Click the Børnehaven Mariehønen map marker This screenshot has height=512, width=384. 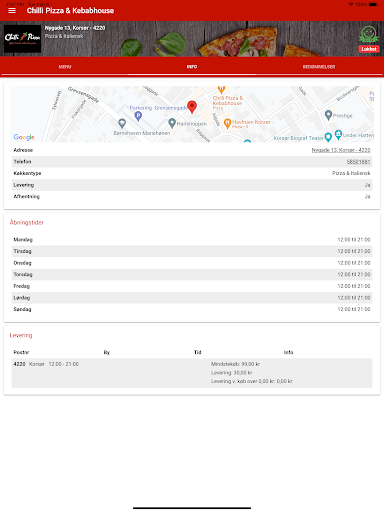(122, 123)
